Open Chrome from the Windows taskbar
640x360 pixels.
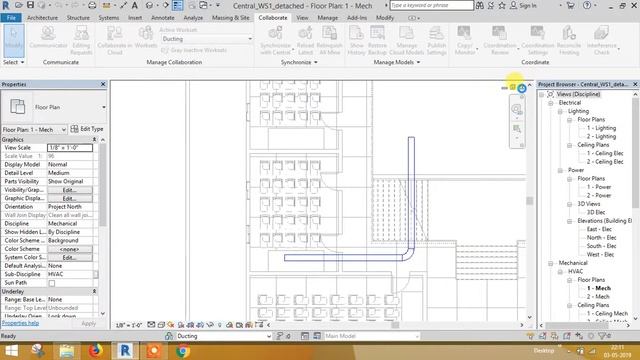tap(182, 351)
